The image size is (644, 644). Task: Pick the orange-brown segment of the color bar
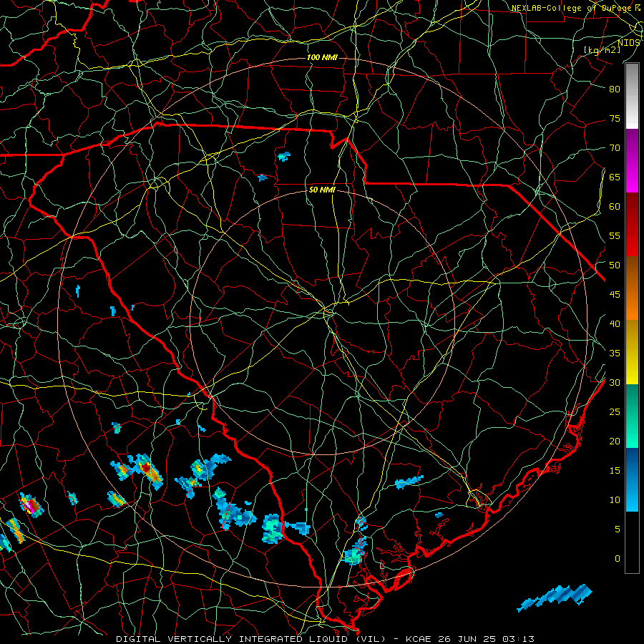click(x=632, y=288)
